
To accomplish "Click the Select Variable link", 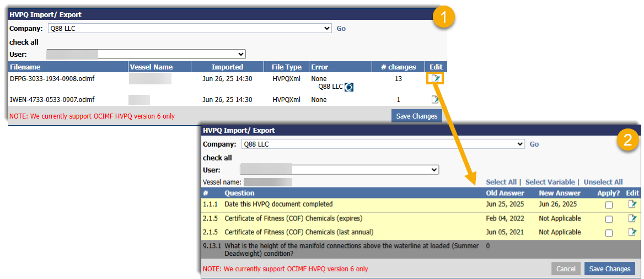I will tap(550, 182).
